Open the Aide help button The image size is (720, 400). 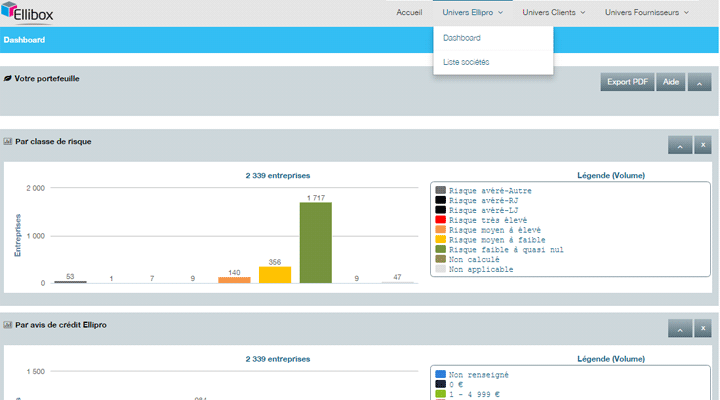coord(669,82)
